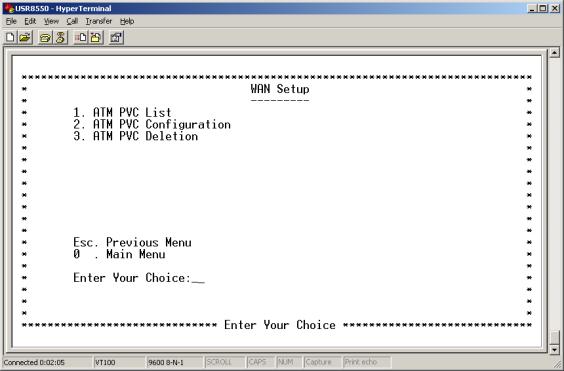
Task: Click the Capture indicator in status bar
Action: click(322, 362)
